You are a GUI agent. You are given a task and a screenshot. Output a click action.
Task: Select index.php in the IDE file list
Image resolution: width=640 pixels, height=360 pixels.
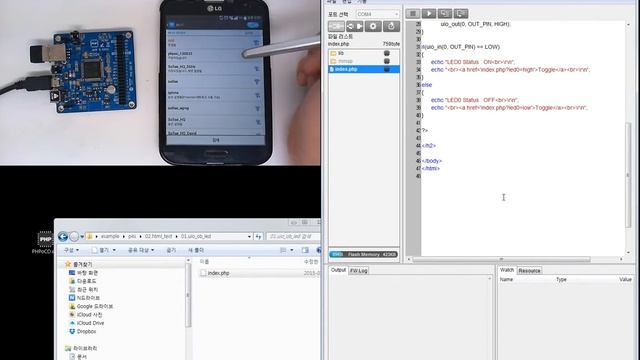pos(364,69)
